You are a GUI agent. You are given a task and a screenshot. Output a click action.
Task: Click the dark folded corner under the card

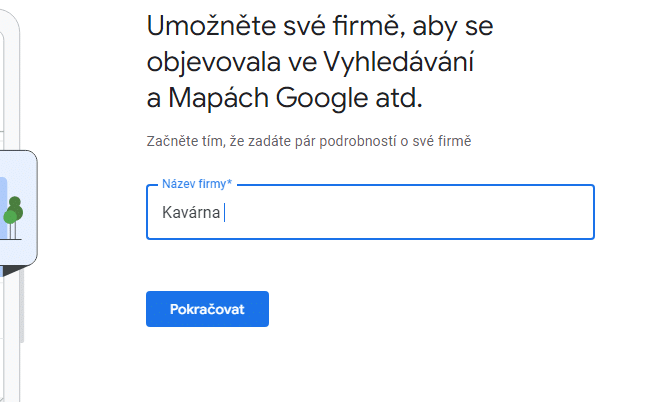point(14,270)
